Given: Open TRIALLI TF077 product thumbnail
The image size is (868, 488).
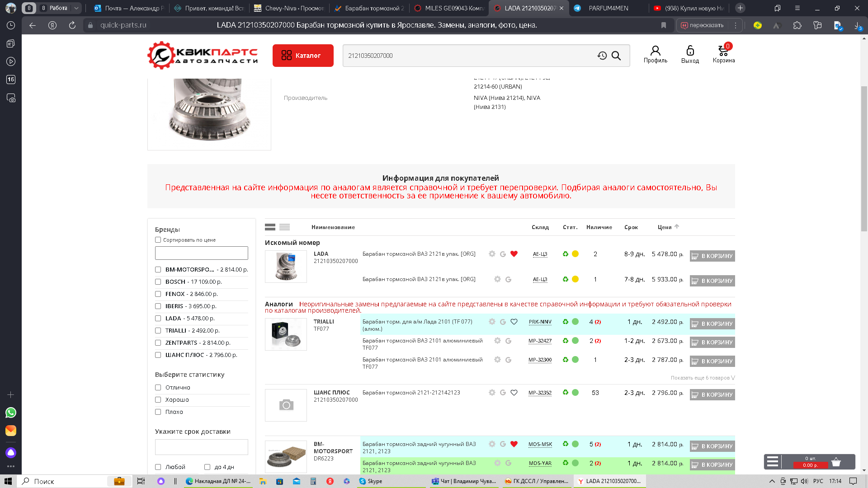Looking at the screenshot, I should (x=286, y=334).
